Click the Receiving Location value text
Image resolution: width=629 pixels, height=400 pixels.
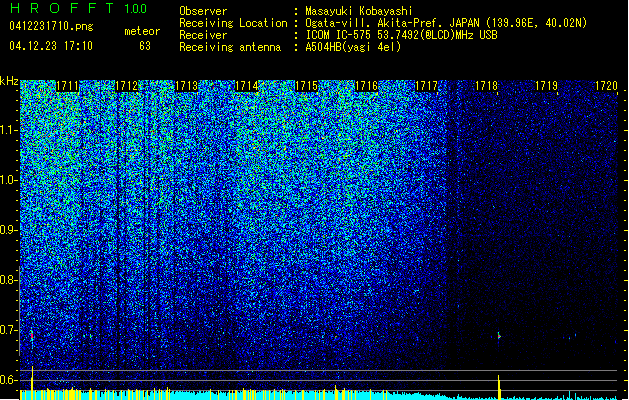pyautogui.click(x=446, y=23)
